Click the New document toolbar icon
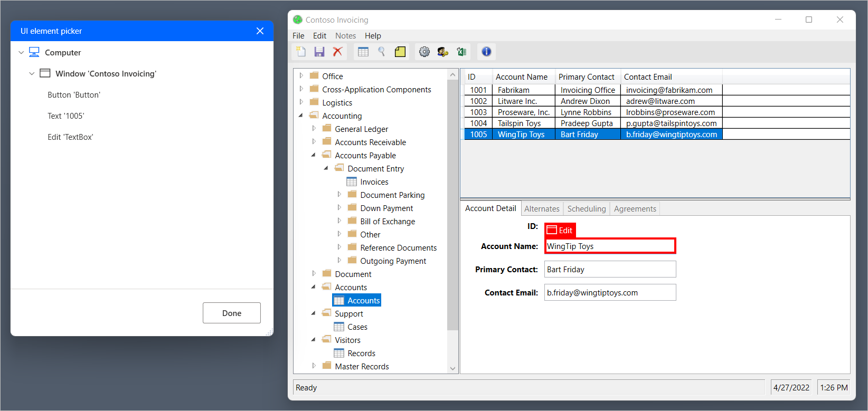Viewport: 868px width, 411px height. (x=301, y=52)
